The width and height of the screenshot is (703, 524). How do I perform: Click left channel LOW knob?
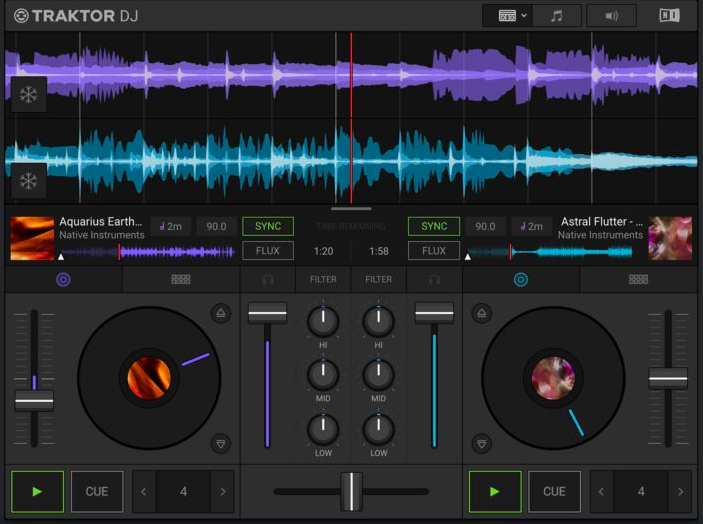[323, 429]
